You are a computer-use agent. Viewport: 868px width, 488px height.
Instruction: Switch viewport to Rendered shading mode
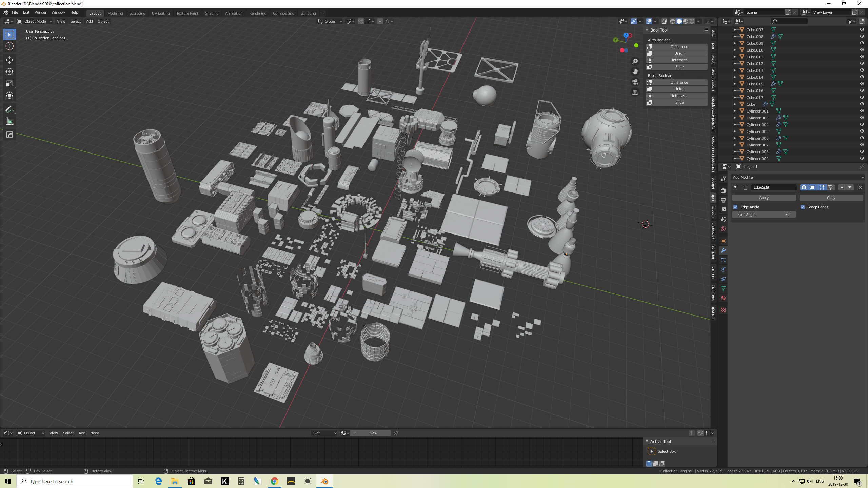pos(692,21)
